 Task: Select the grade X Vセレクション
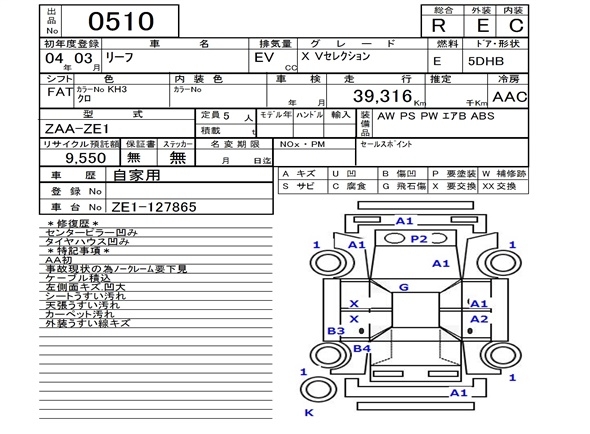336,56
